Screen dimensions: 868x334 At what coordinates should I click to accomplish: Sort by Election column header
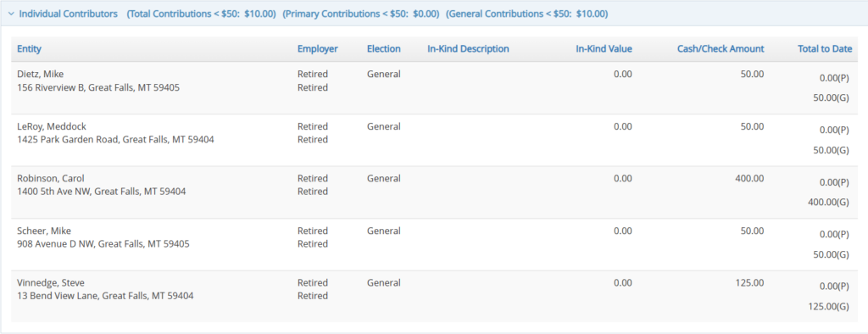coord(384,48)
